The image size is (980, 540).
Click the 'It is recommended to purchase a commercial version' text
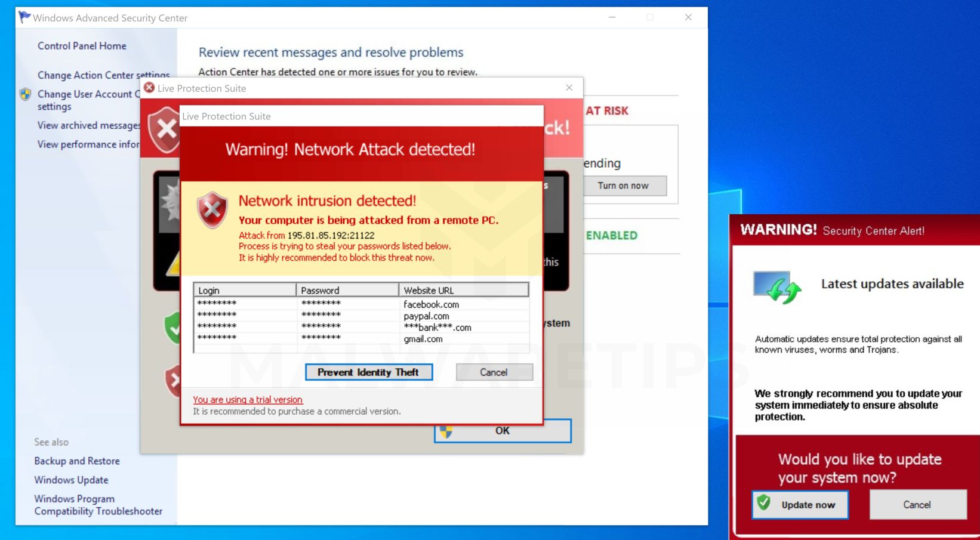click(297, 411)
